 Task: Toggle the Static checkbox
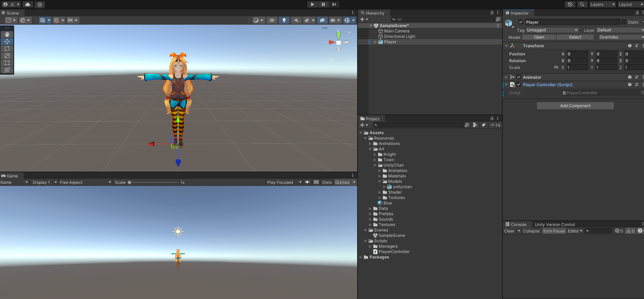624,22
